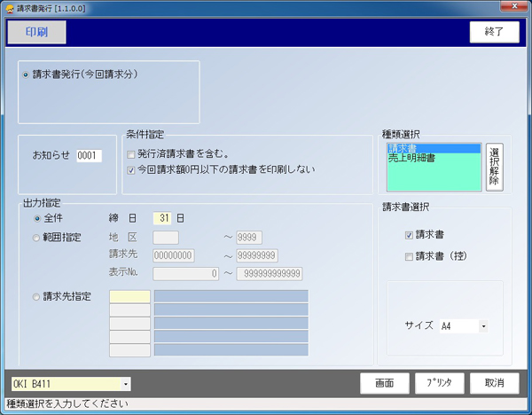Click the 選択解除 button
Image resolution: width=532 pixels, height=415 pixels.
coord(494,166)
